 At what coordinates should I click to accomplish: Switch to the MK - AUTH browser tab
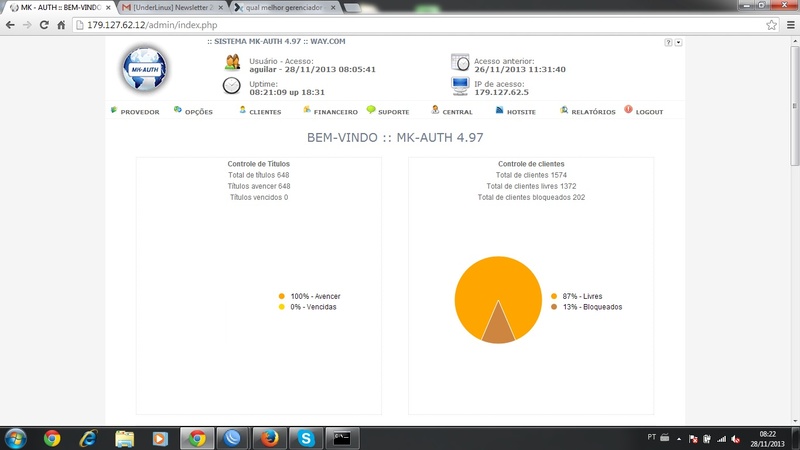59,8
